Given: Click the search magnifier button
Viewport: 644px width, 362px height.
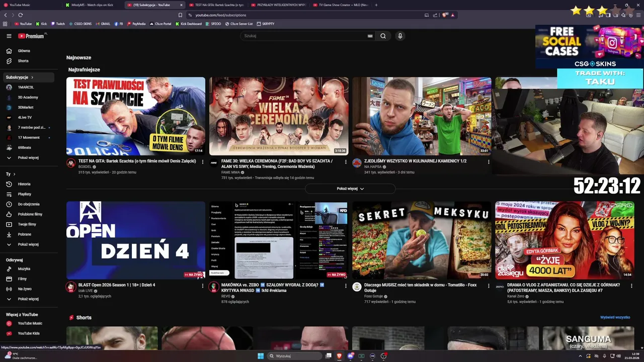Looking at the screenshot, I should tap(383, 36).
